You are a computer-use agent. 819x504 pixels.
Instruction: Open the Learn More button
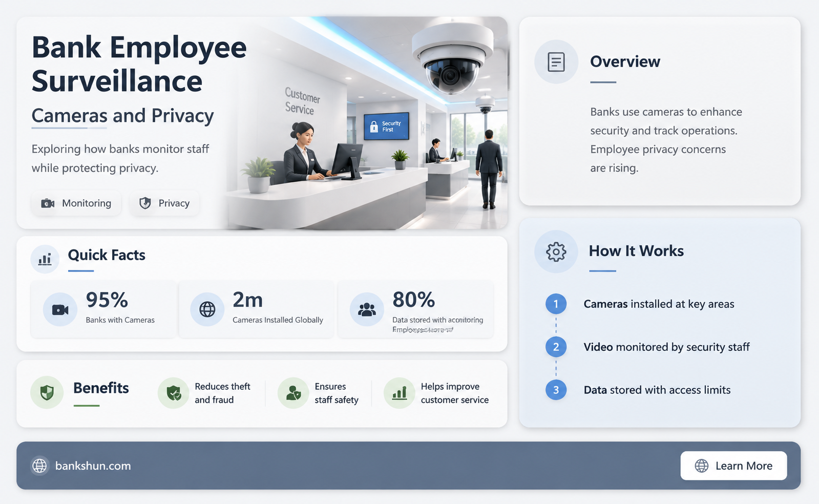(733, 466)
